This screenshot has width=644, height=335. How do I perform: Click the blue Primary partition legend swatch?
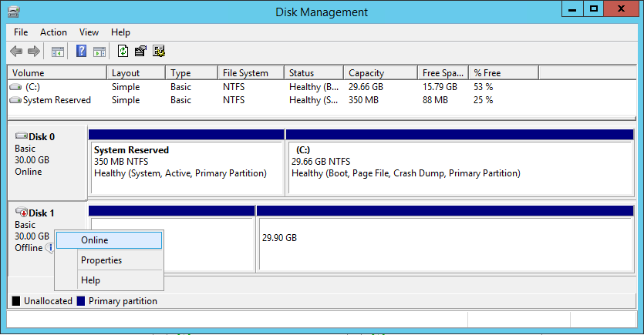(81, 301)
